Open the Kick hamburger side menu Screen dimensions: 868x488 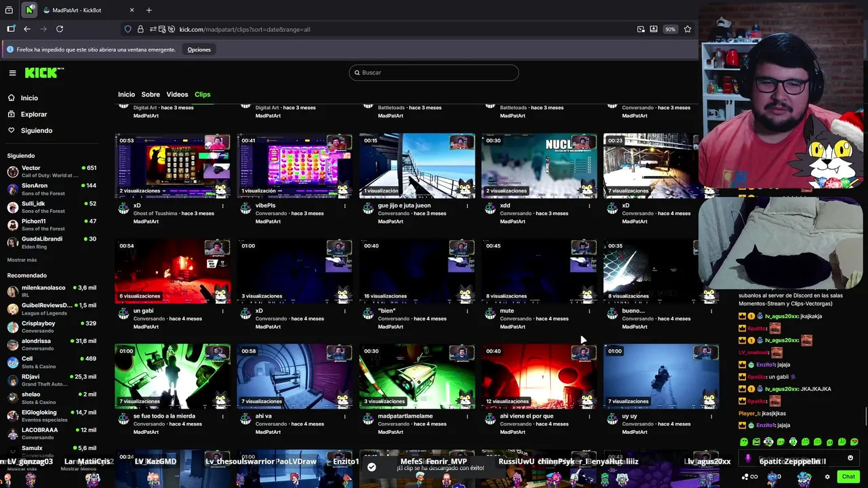(x=12, y=73)
